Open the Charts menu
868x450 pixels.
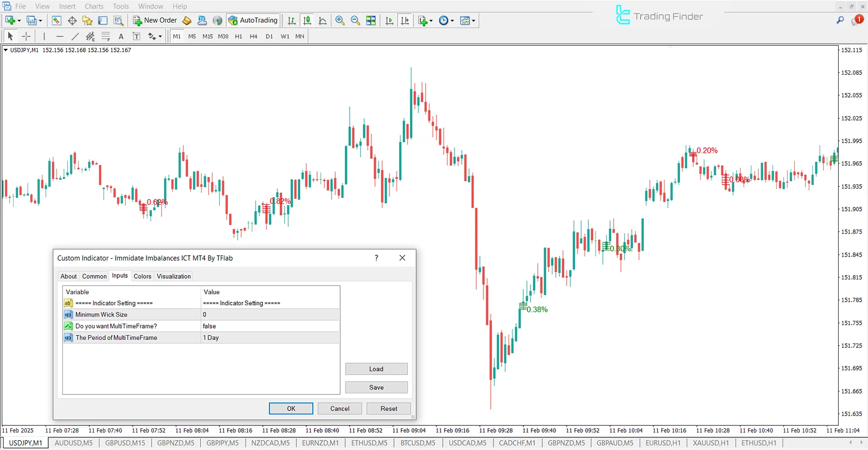94,6
